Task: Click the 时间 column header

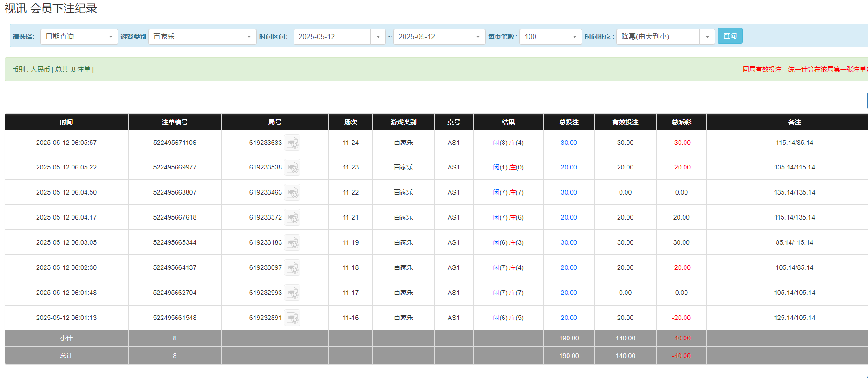Action: [x=66, y=122]
